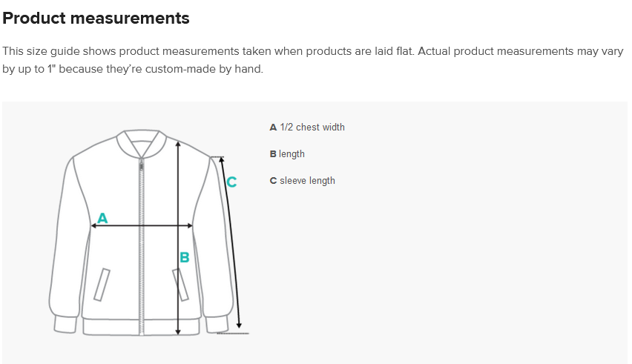Click the teal letter A on the jacket

(x=102, y=218)
